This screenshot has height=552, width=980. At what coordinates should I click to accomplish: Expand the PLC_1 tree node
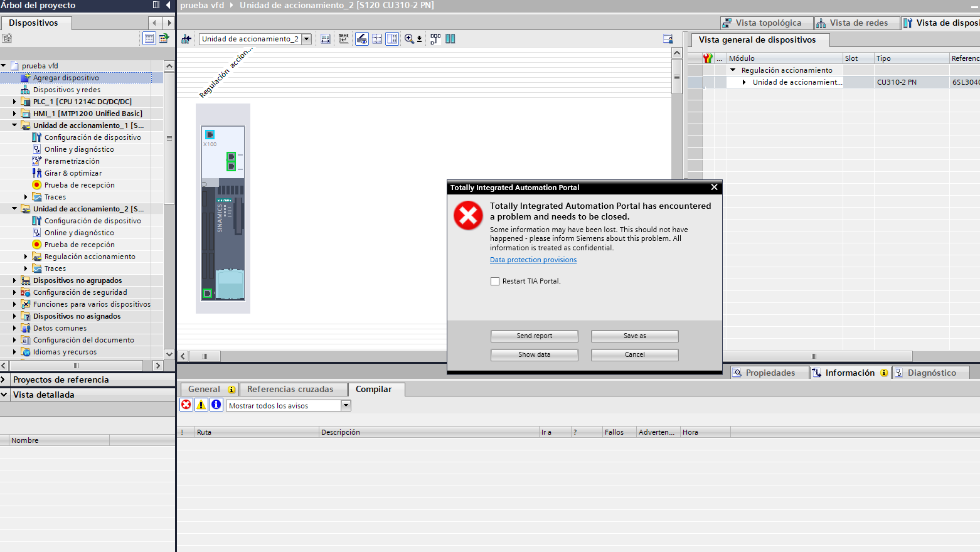pyautogui.click(x=14, y=102)
